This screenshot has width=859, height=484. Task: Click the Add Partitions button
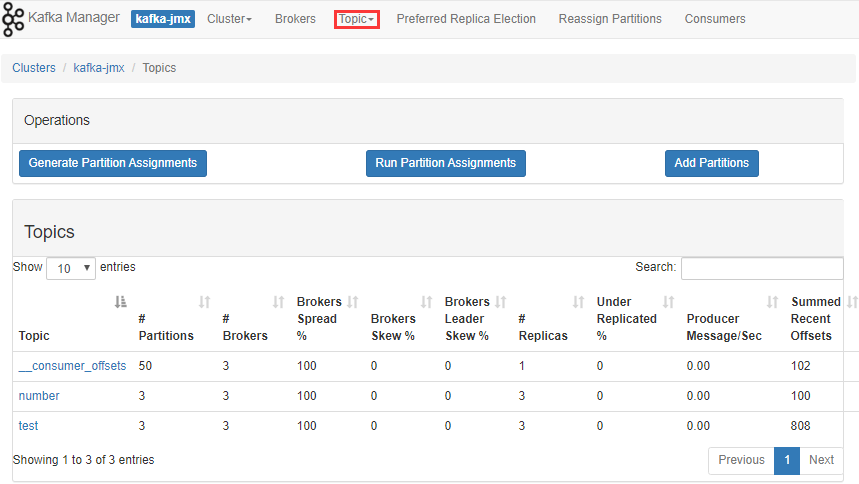(x=712, y=163)
